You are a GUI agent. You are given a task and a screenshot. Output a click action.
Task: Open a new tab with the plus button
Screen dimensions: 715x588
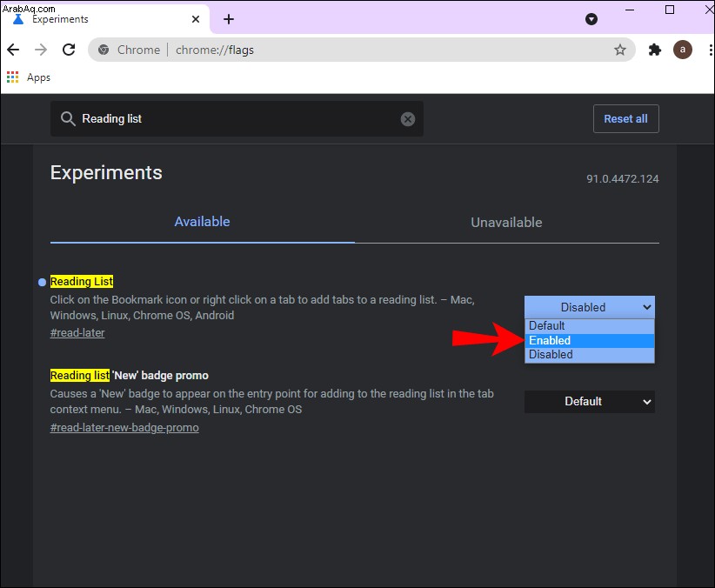(x=229, y=19)
